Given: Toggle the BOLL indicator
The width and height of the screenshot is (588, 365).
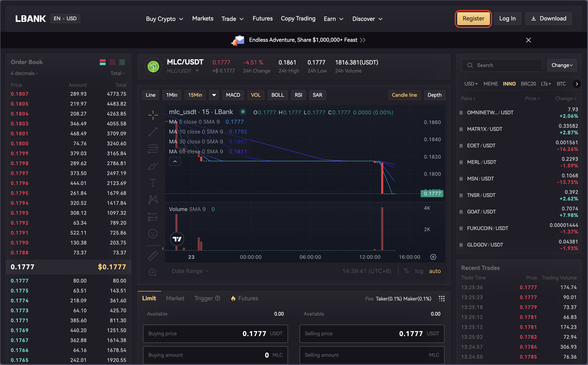Looking at the screenshot, I should [278, 95].
